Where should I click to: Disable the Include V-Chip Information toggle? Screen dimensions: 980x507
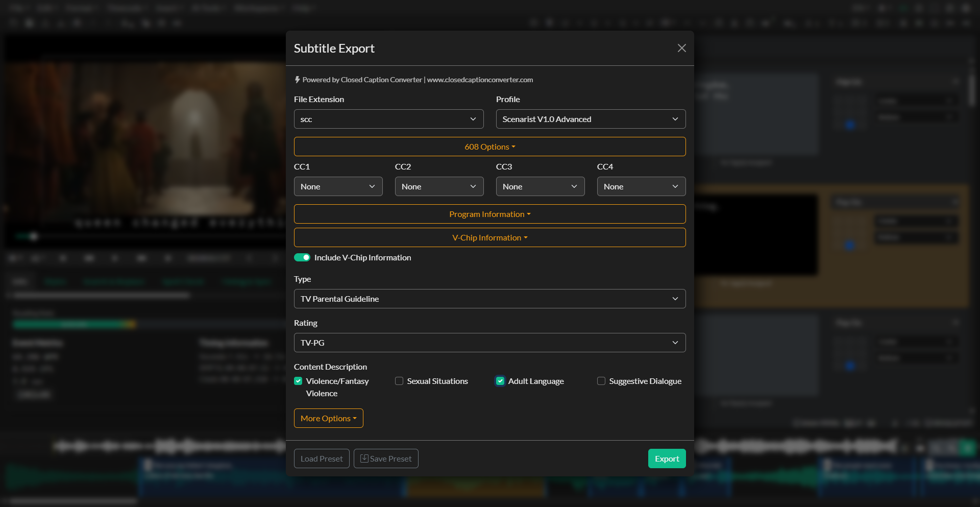tap(302, 257)
